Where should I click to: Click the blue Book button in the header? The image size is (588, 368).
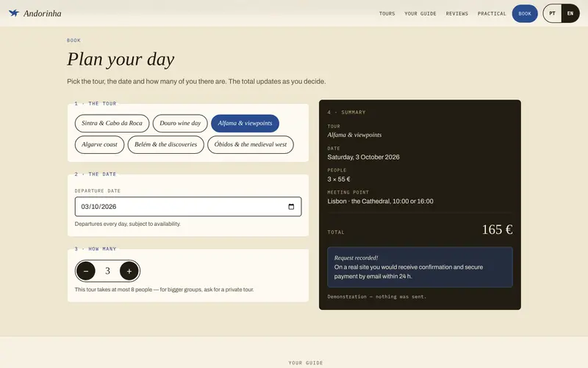(525, 13)
